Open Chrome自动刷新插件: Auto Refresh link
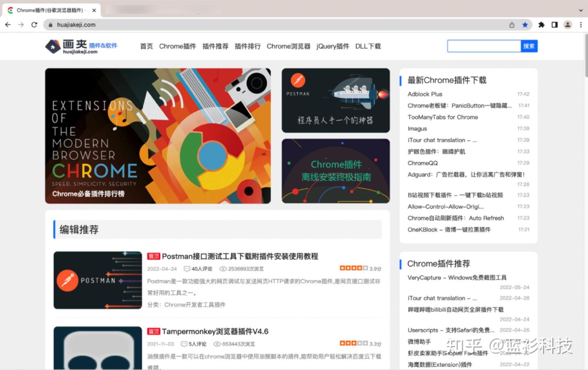Image resolution: width=588 pixels, height=370 pixels. coord(455,218)
